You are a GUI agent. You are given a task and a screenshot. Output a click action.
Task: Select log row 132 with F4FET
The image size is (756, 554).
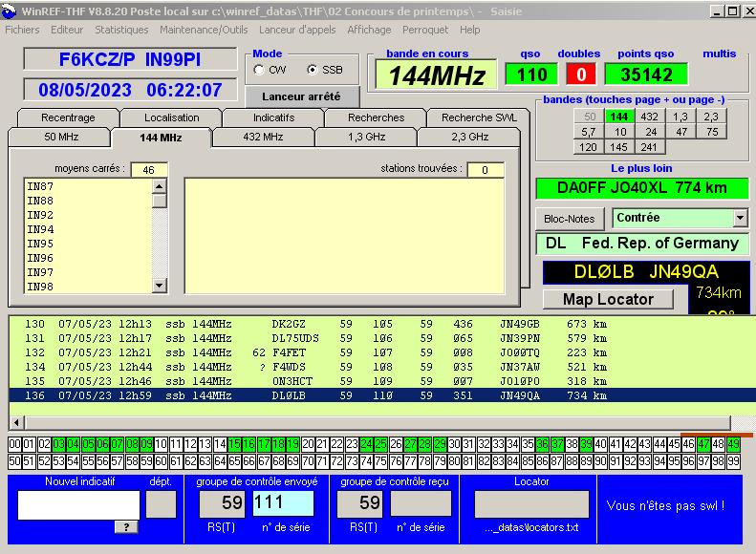pyautogui.click(x=381, y=352)
